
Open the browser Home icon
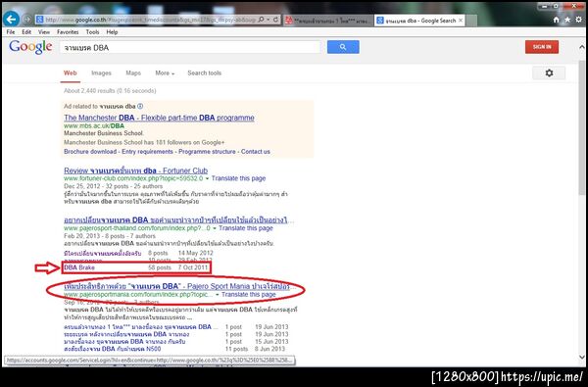tap(556, 20)
